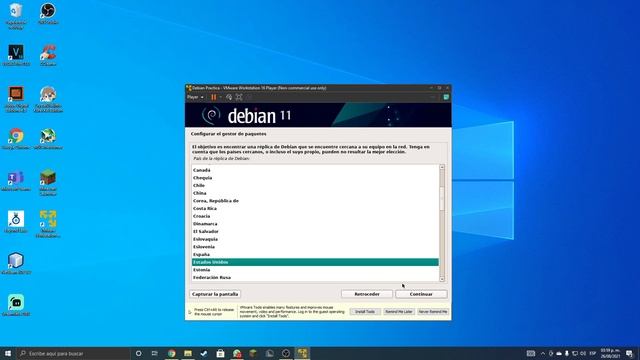Select Estonia in the country list
Image resolution: width=640 pixels, height=360 pixels.
click(x=316, y=270)
